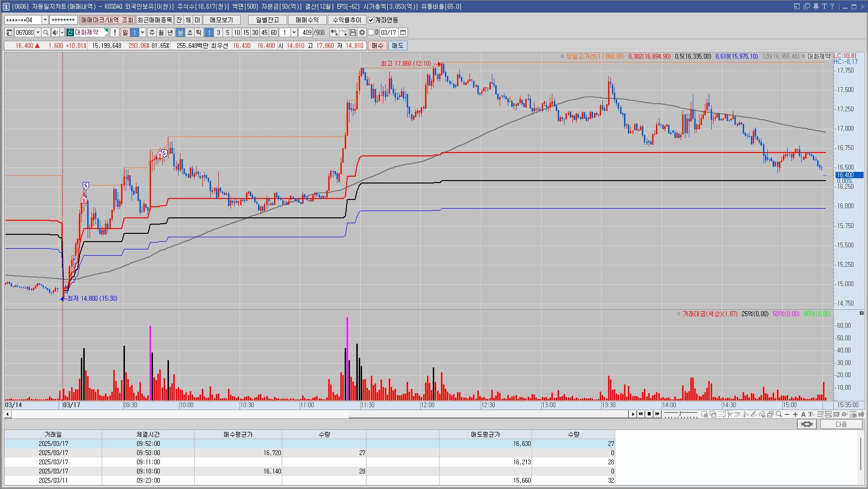The width and height of the screenshot is (868, 489).
Task: Click the candlestick chart type icon at far right
Action: pyautogui.click(x=861, y=414)
